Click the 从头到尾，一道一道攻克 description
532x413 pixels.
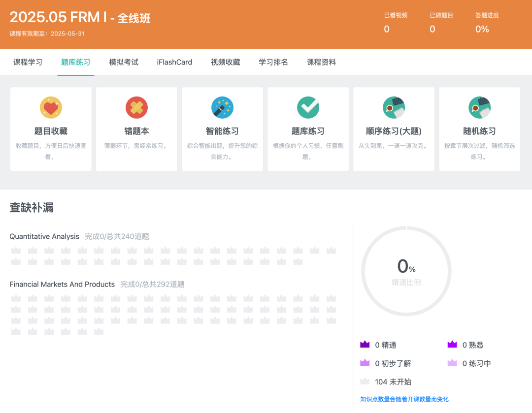[x=394, y=146]
